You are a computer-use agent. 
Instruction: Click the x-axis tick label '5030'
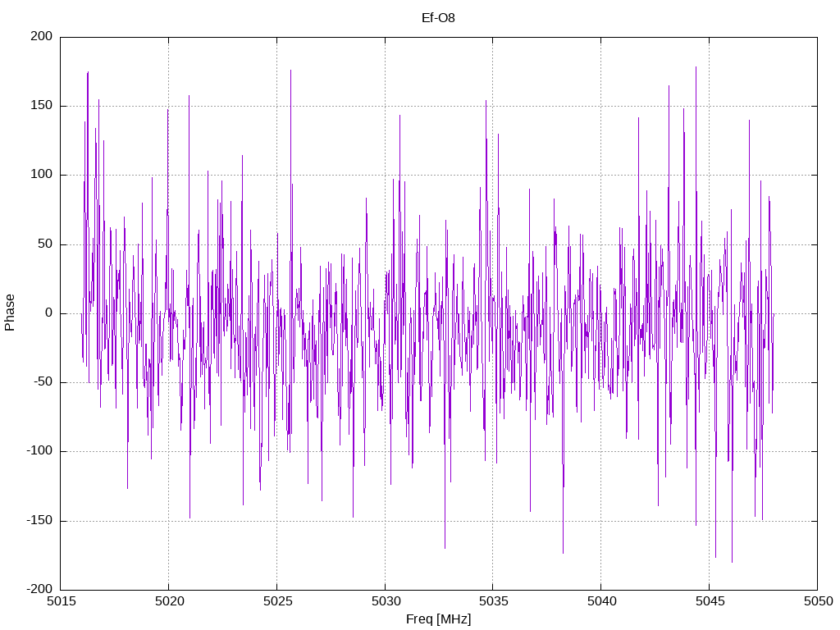coord(386,601)
